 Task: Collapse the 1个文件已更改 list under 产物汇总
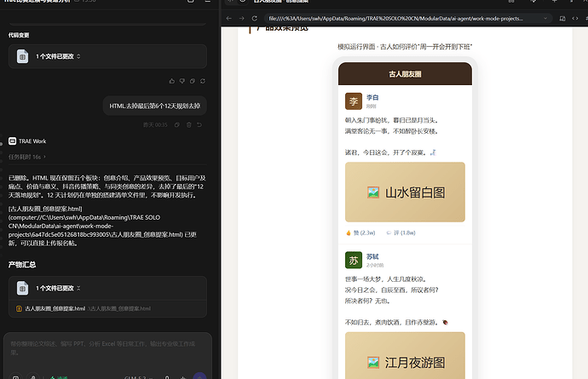[x=78, y=288]
